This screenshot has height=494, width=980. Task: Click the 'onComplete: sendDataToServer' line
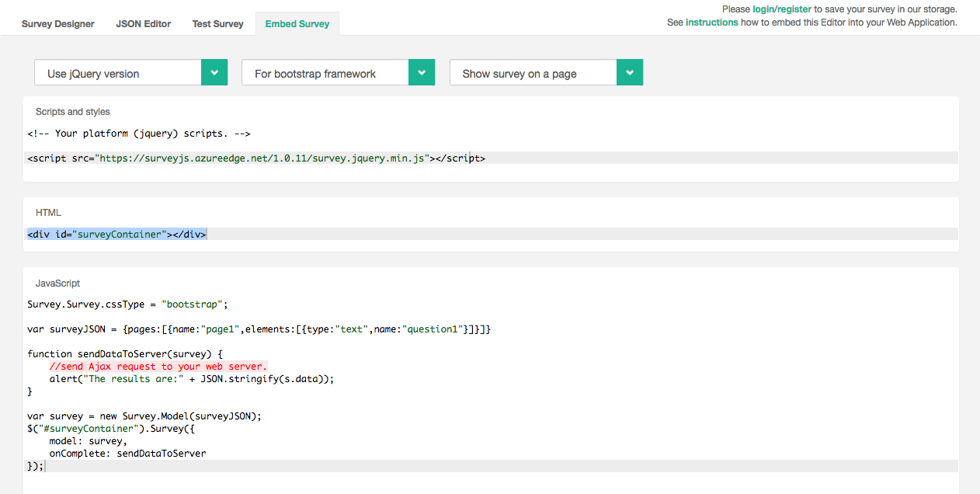[x=127, y=453]
